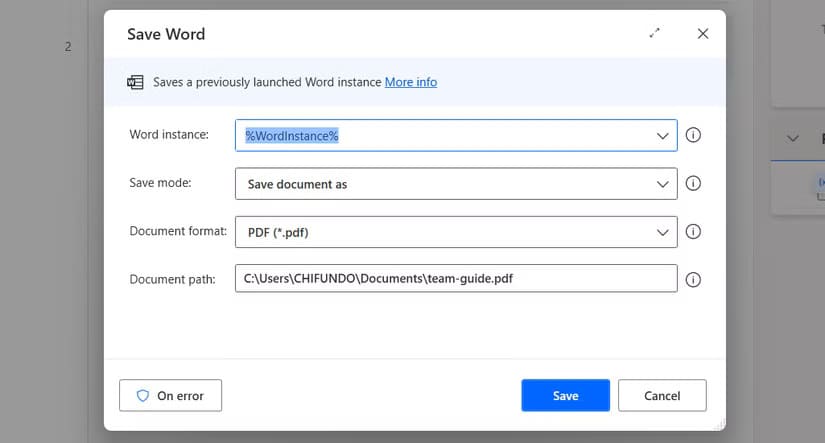Click the Document path input field
825x443 pixels.
456,278
